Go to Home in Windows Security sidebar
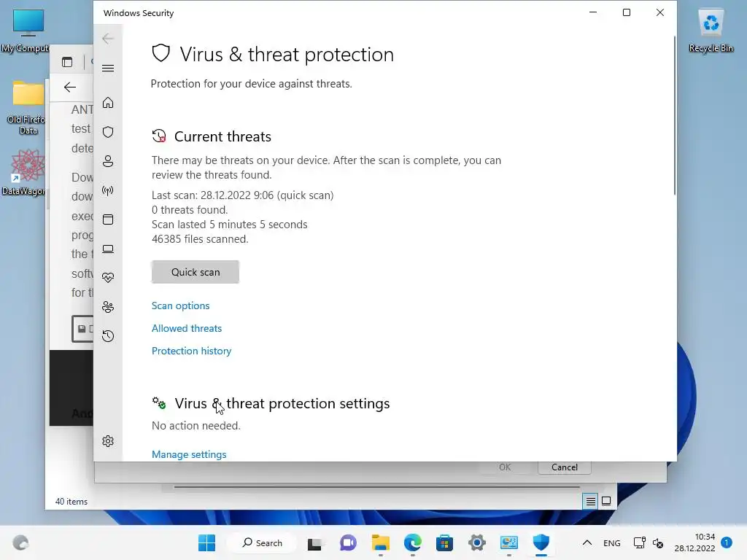Viewport: 747px width, 560px height. (108, 102)
